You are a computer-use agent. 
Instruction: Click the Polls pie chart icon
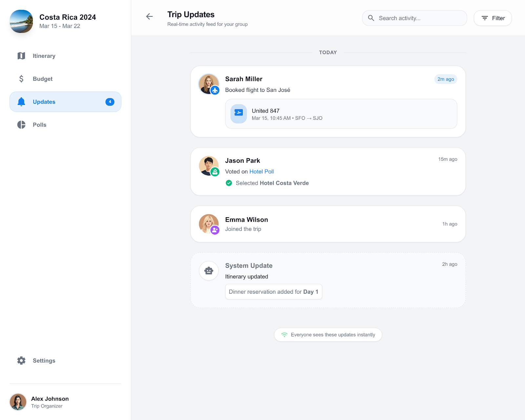pos(21,125)
